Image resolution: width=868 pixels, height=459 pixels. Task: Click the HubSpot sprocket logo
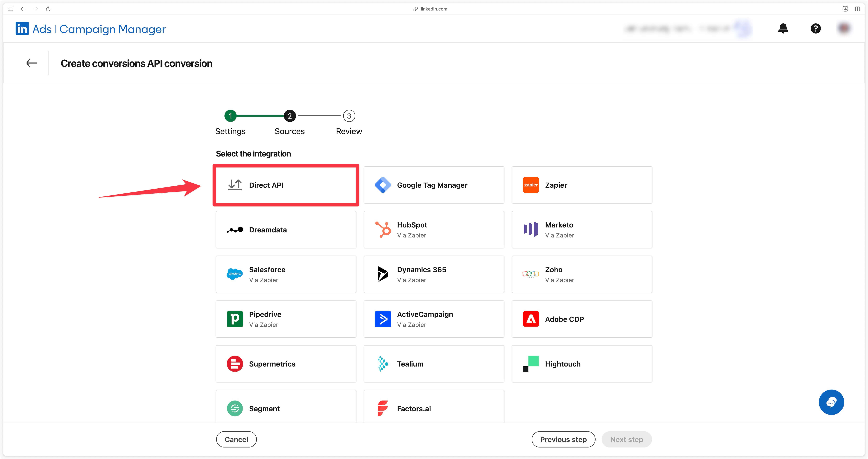pyautogui.click(x=383, y=230)
